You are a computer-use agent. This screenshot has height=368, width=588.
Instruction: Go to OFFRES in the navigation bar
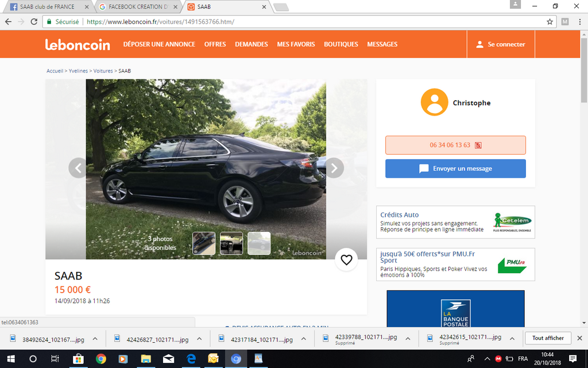(215, 44)
